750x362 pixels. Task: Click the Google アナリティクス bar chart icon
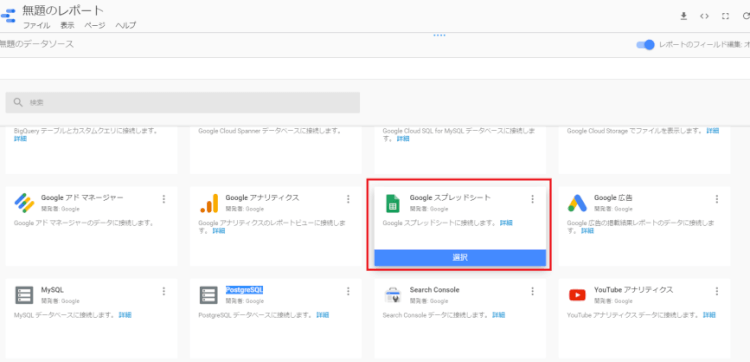pos(209,203)
